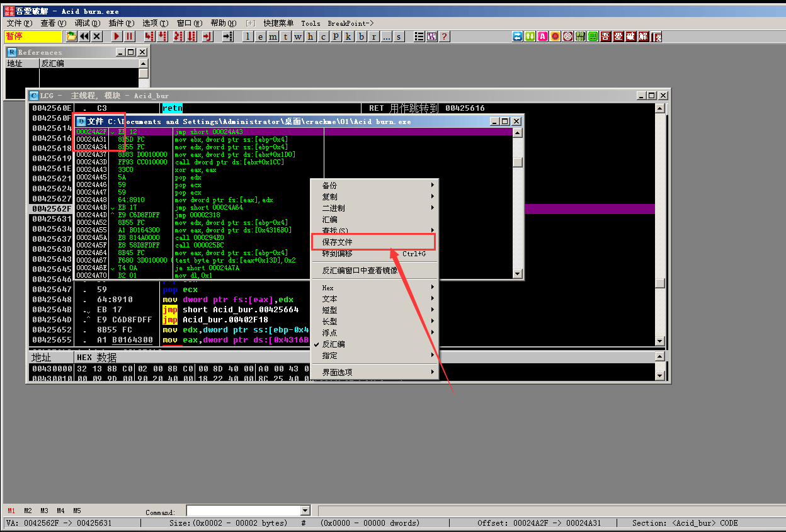Select 反汇编窗口中查看镜像 entry
Viewport: 786px width, 532px height.
374,271
